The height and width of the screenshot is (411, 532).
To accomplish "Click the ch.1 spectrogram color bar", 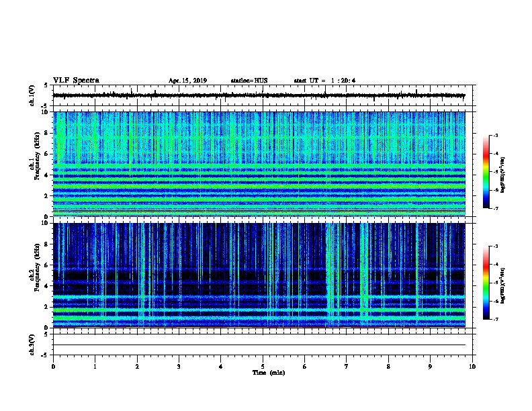I will 486,172.
